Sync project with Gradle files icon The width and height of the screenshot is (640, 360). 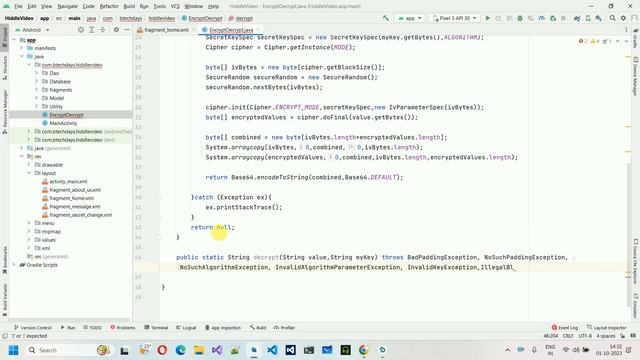click(577, 18)
